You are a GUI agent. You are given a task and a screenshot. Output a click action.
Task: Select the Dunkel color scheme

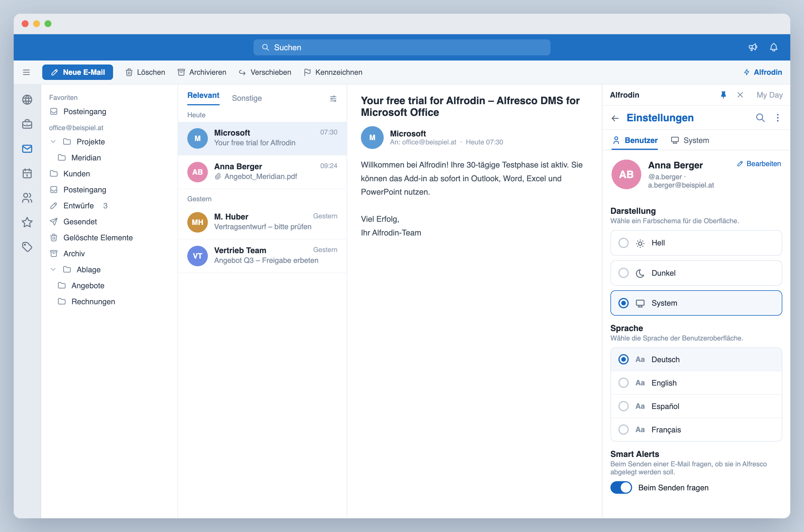click(696, 273)
